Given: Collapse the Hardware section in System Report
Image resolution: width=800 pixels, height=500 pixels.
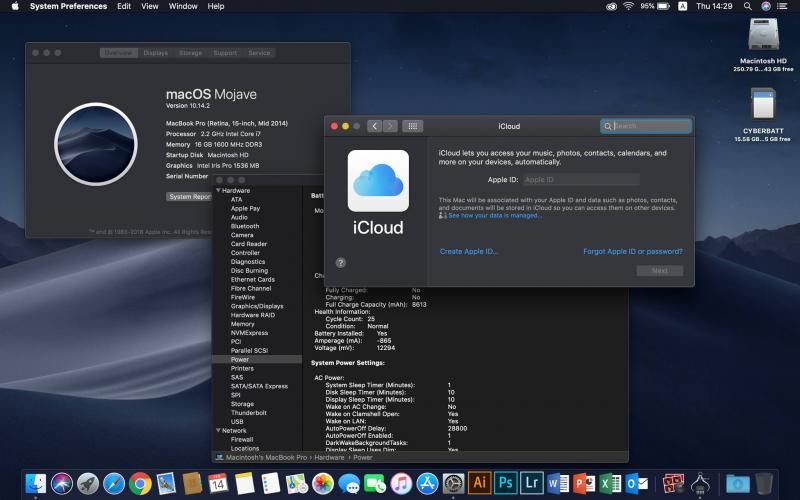Looking at the screenshot, I should click(x=218, y=190).
